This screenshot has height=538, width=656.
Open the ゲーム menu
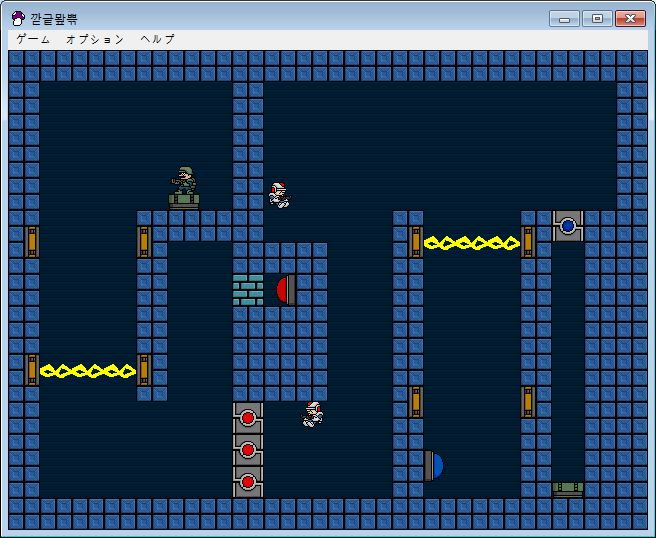(33, 39)
